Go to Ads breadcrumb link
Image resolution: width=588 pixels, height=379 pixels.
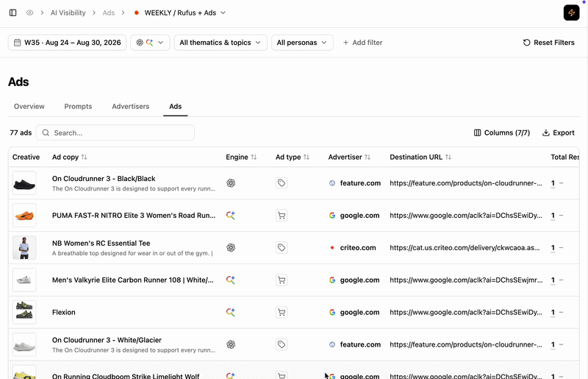109,13
